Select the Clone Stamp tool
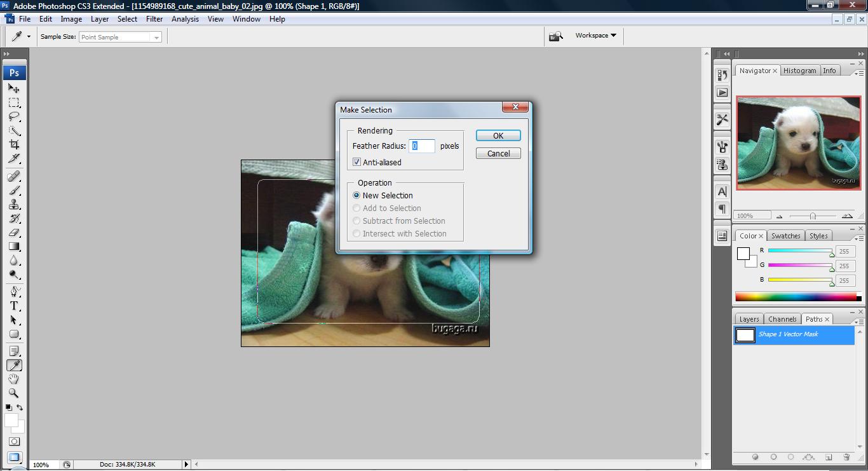The height and width of the screenshot is (471, 868). click(x=14, y=204)
